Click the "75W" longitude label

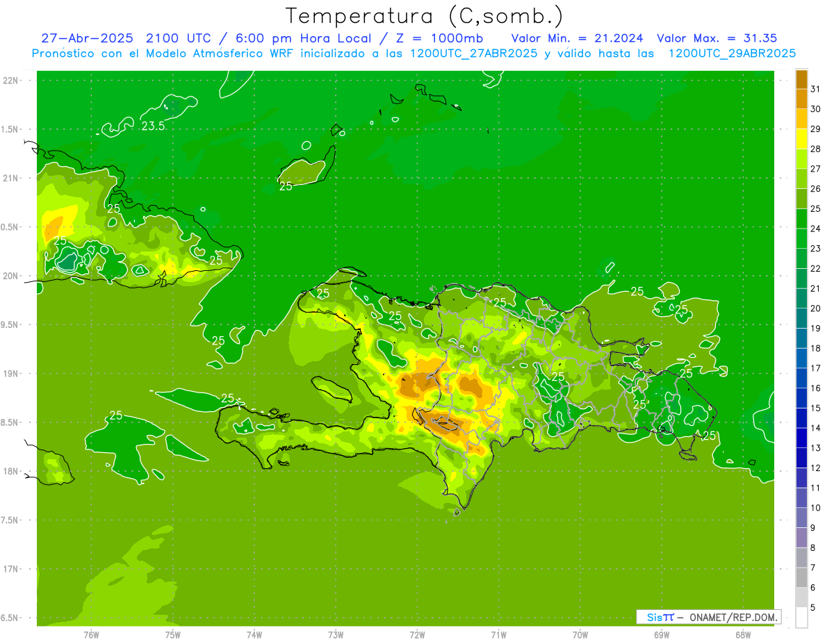coord(172,635)
